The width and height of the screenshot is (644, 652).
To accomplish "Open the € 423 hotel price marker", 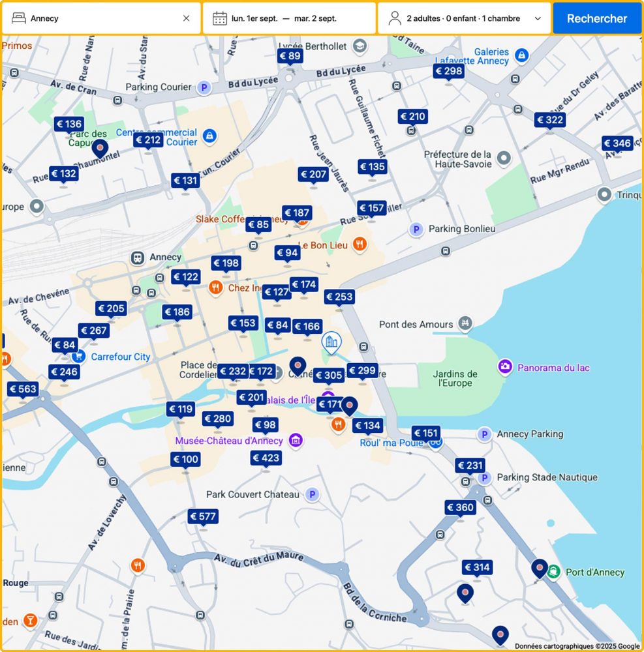I will 266,458.
